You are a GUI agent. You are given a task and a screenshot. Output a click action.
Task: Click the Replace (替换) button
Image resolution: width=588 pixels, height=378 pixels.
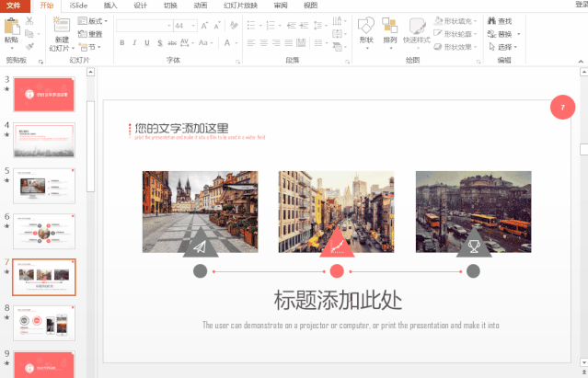click(x=504, y=33)
